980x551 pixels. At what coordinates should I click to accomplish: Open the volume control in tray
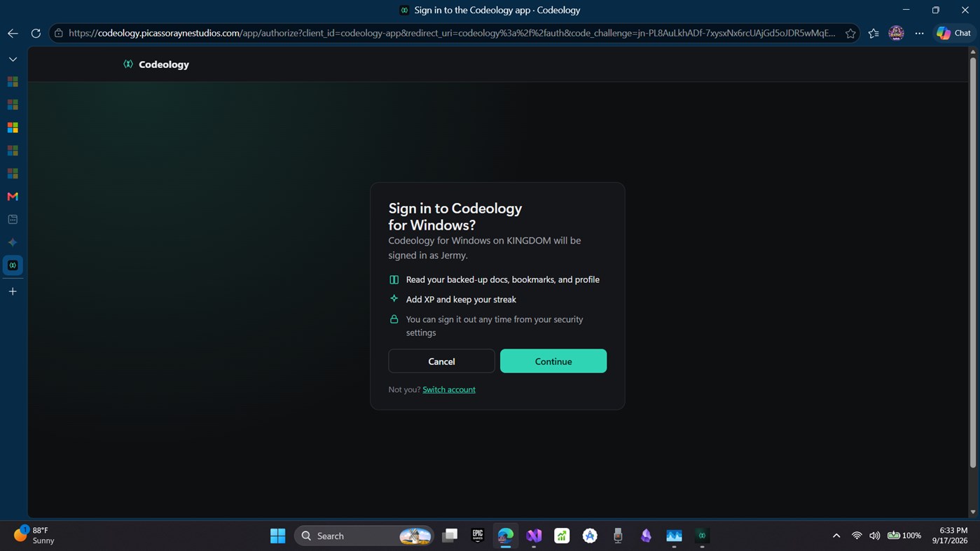pos(874,536)
